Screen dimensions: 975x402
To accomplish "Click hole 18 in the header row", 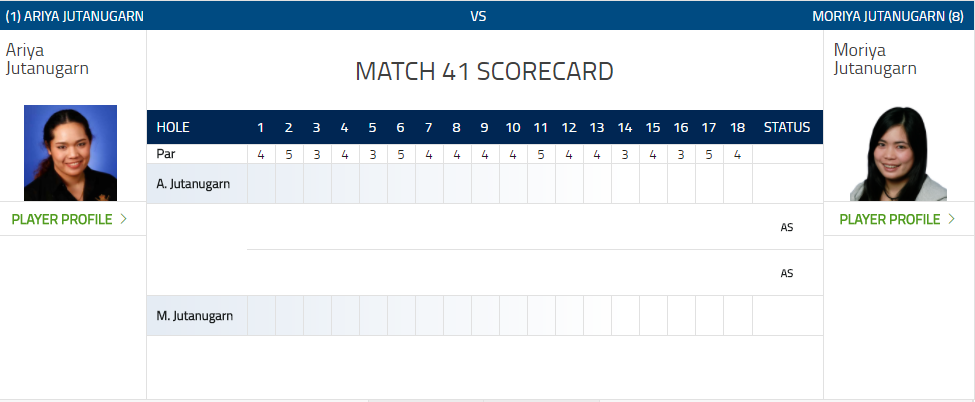I will click(x=737, y=127).
